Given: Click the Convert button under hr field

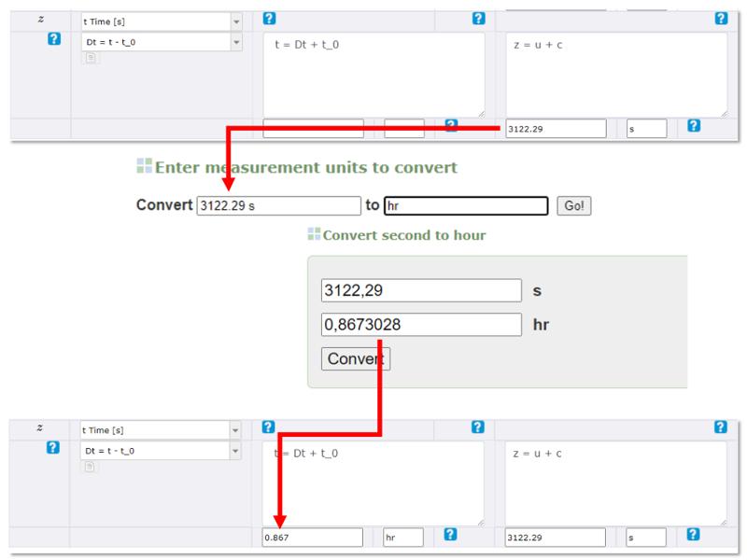Looking at the screenshot, I should click(356, 358).
